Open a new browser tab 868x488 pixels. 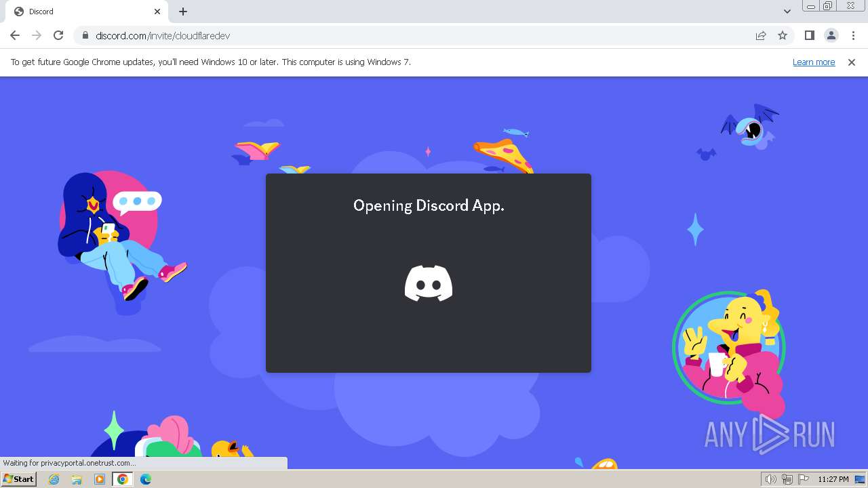[183, 12]
